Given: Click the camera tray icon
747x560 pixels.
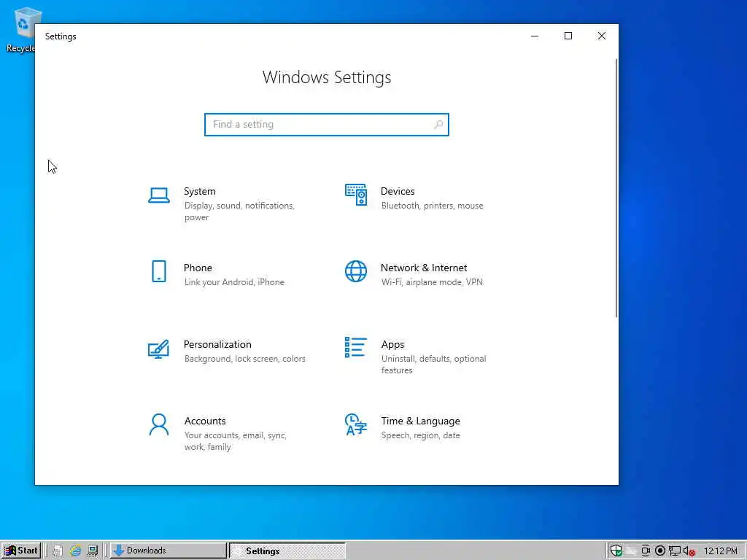Looking at the screenshot, I should pyautogui.click(x=646, y=551).
